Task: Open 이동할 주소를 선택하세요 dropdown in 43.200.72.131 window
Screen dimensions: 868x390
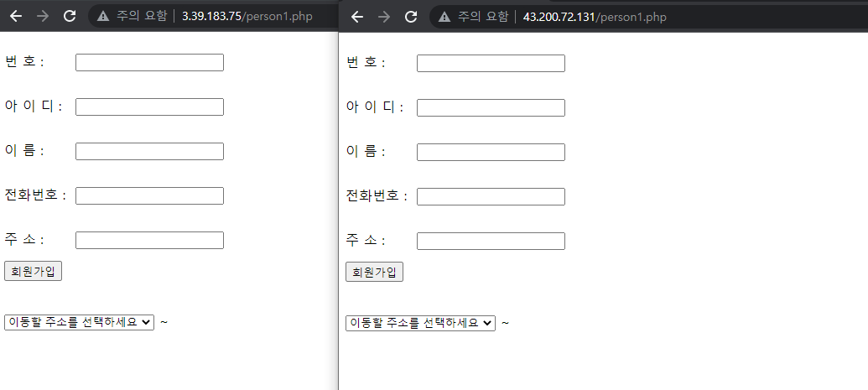Action: point(421,323)
